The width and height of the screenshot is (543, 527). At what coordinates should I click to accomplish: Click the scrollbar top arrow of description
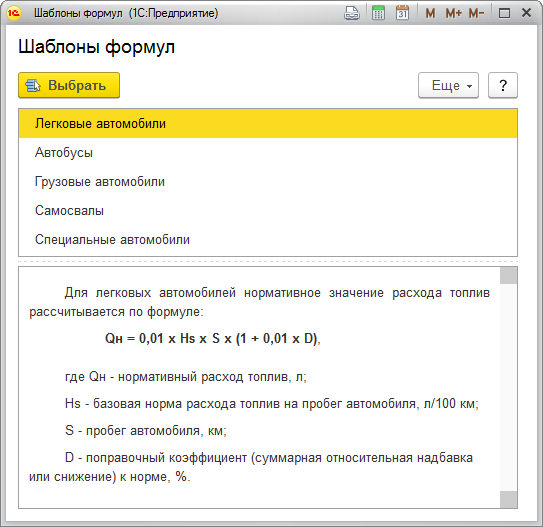coord(508,276)
